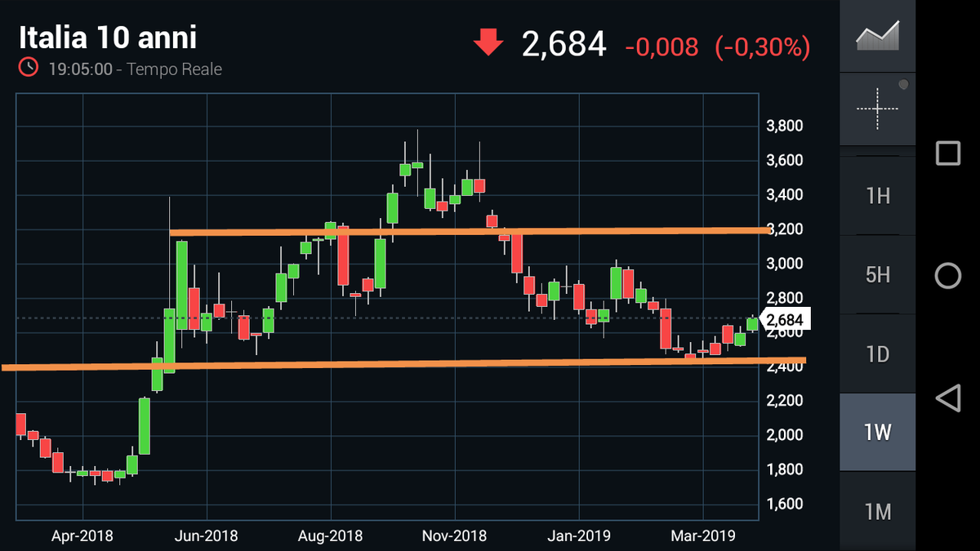
Task: Tap the Android home circle button
Action: (x=947, y=276)
